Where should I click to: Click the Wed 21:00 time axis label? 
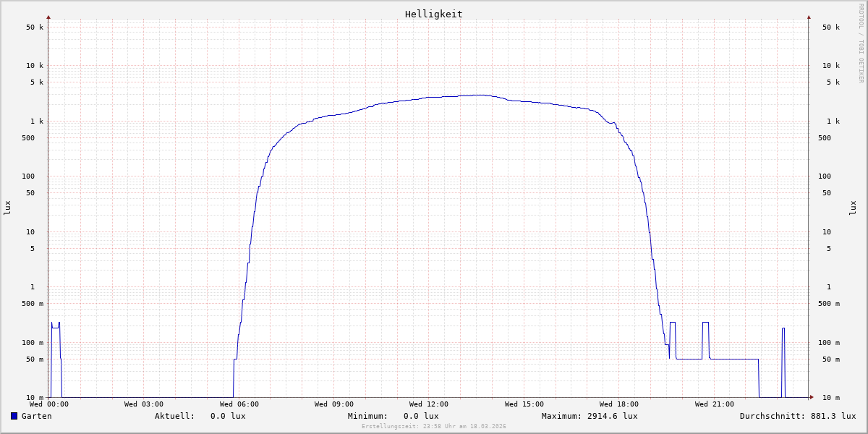(714, 404)
